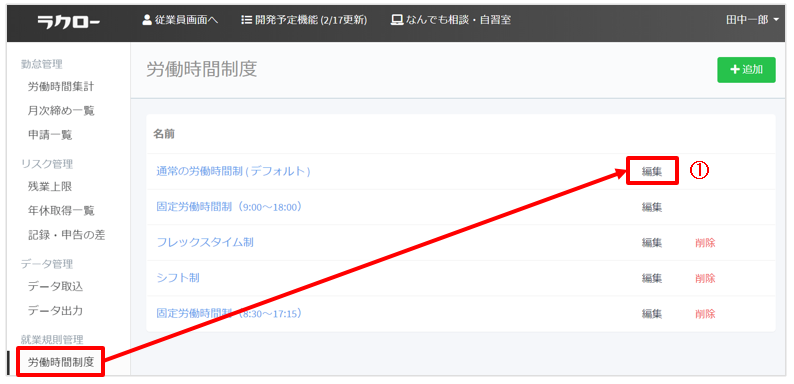Click the データ管理 sidebar section label
This screenshot has width=794, height=384.
click(47, 263)
